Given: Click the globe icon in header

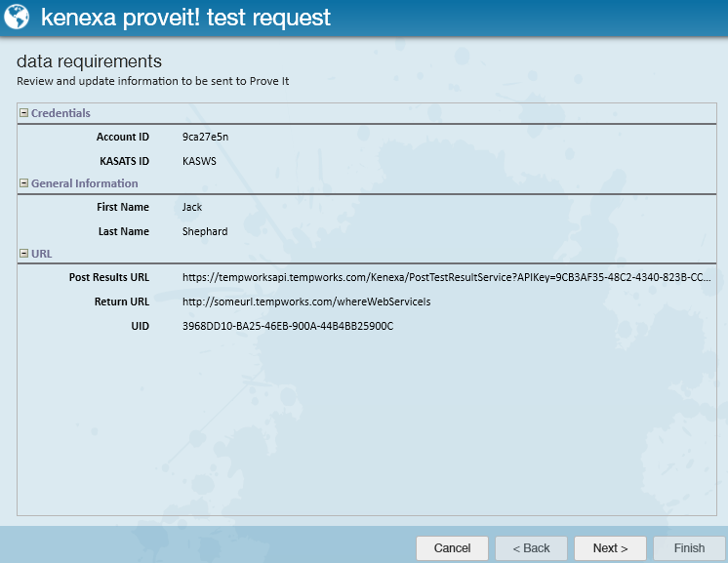Looking at the screenshot, I should [17, 17].
